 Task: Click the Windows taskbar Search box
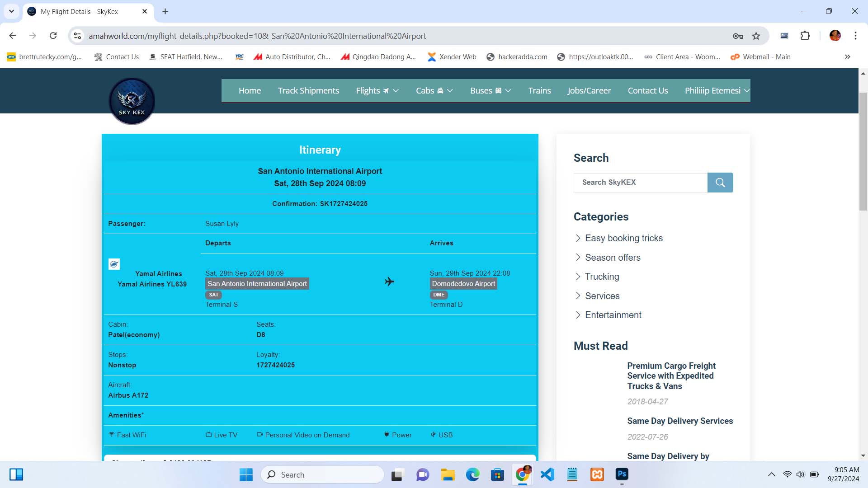(x=323, y=474)
